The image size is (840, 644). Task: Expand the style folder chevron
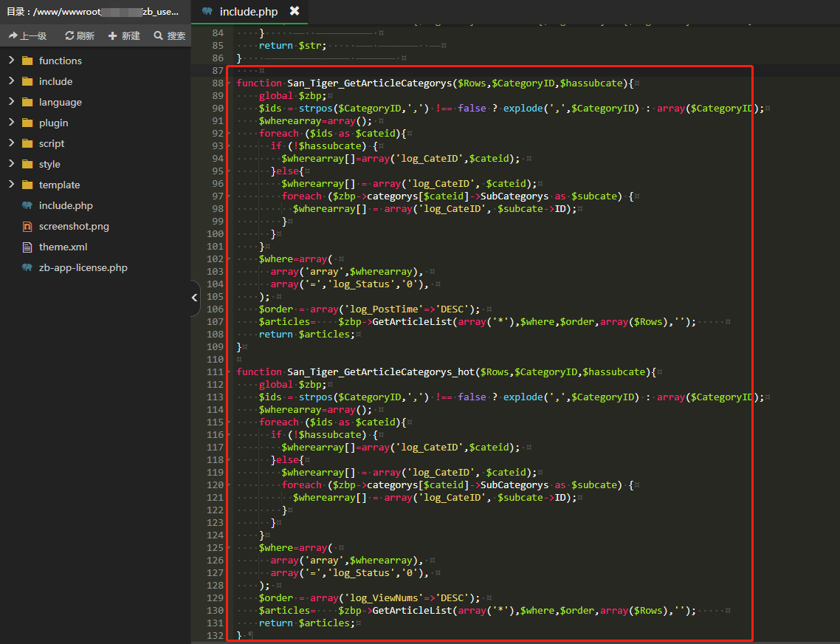tap(11, 163)
